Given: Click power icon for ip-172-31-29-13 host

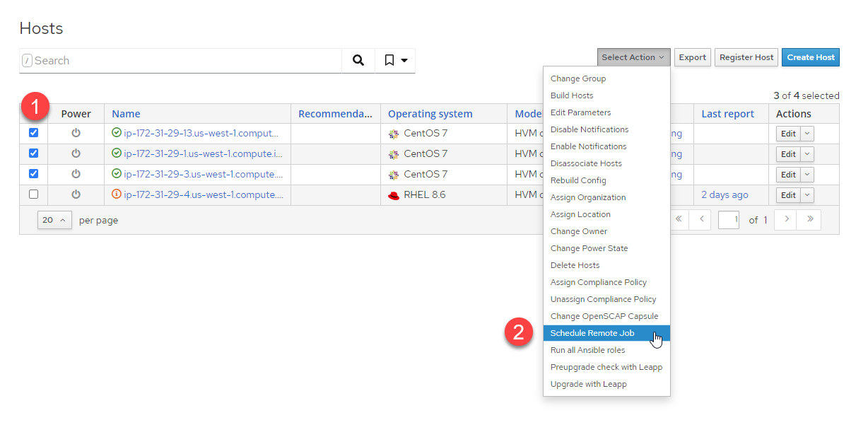Looking at the screenshot, I should pos(76,133).
